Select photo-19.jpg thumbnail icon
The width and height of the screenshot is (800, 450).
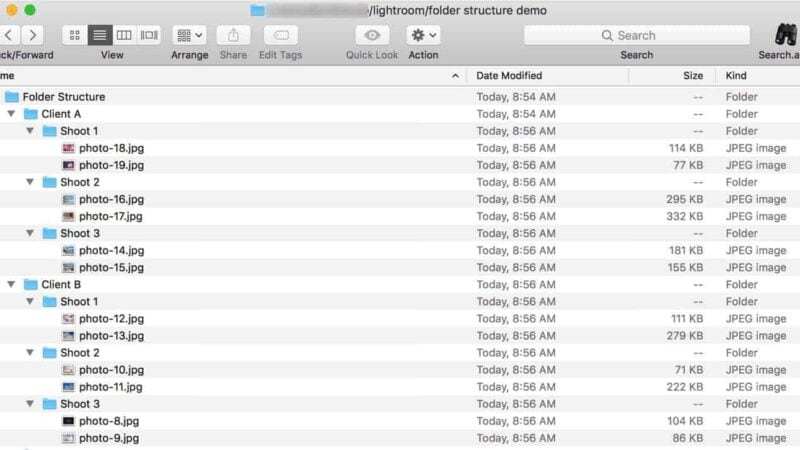[x=68, y=165]
